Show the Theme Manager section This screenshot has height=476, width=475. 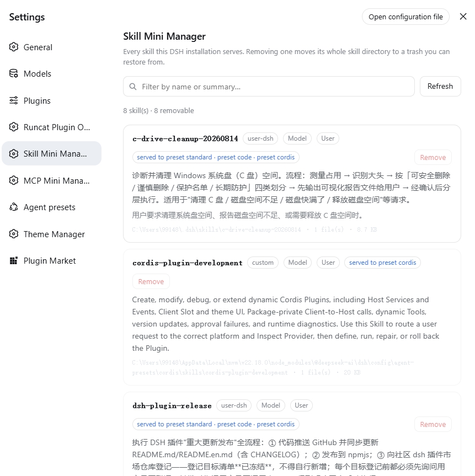coord(52,234)
